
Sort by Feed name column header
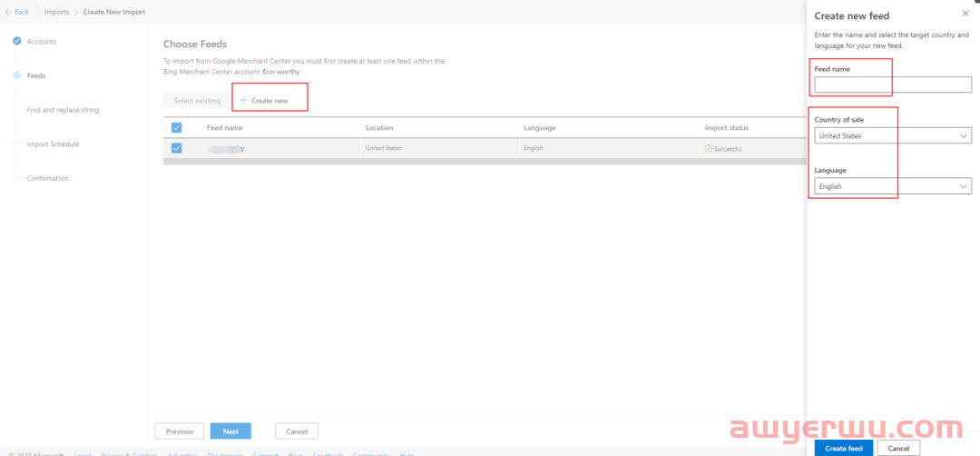(x=224, y=127)
